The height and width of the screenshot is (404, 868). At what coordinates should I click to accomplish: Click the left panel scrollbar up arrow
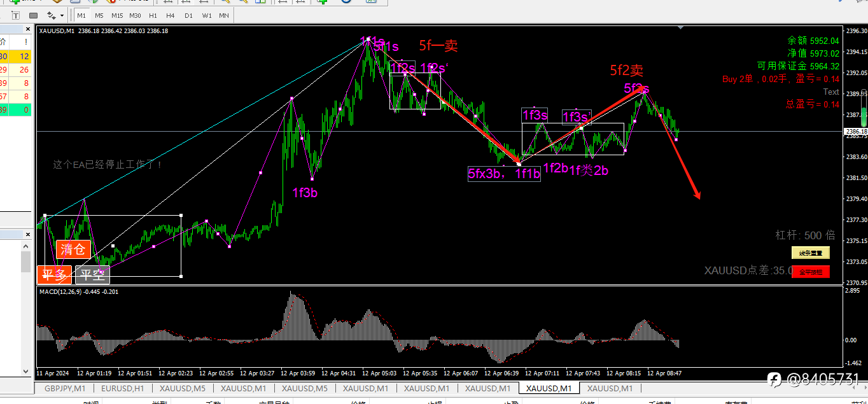tap(26, 246)
